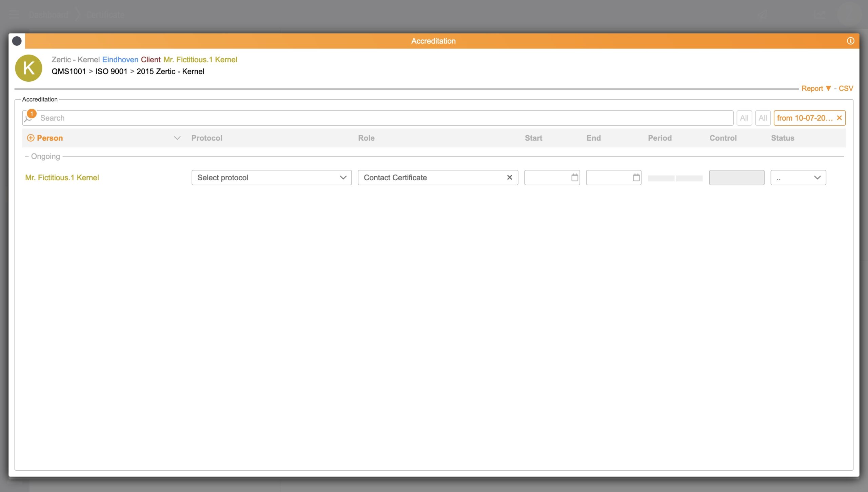Click the dark circle close button
Viewport: 868px width, 492px height.
17,41
